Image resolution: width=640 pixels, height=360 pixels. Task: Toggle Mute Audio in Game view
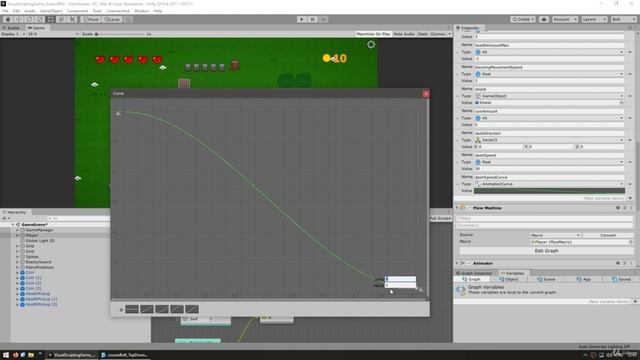pos(404,34)
